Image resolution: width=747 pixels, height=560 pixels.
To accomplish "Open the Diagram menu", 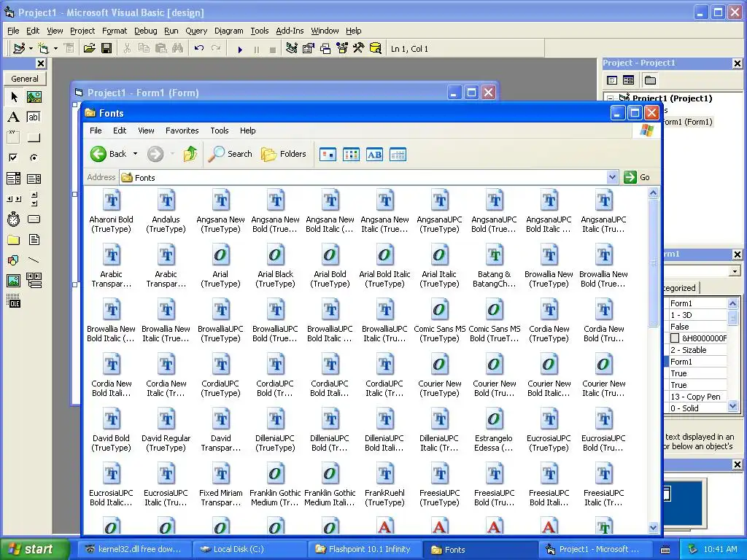I will [x=228, y=31].
